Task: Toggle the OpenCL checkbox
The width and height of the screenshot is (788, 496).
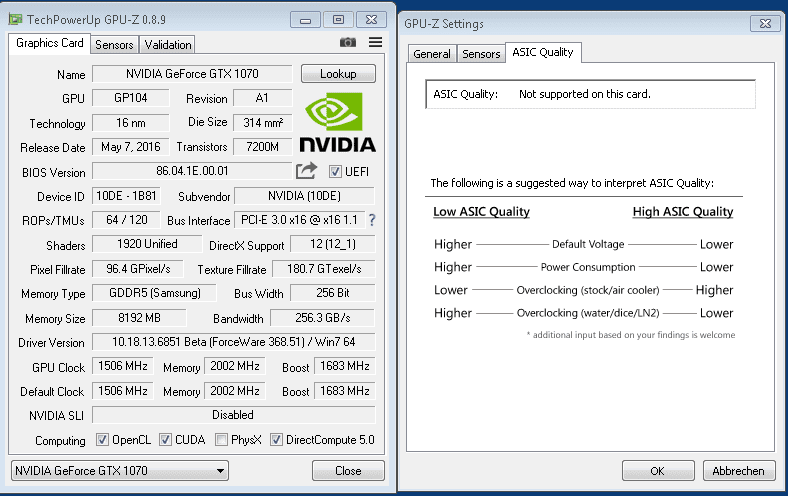Action: coord(102,440)
